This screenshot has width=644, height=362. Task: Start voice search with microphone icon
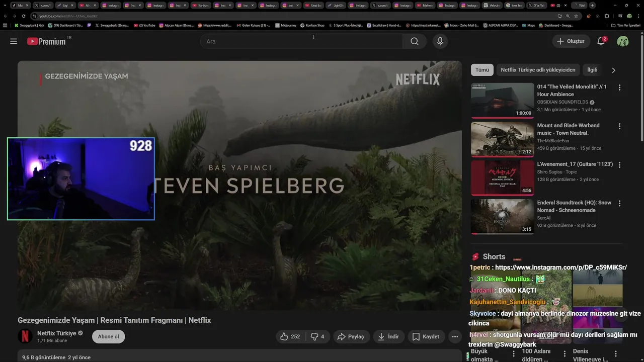point(440,41)
